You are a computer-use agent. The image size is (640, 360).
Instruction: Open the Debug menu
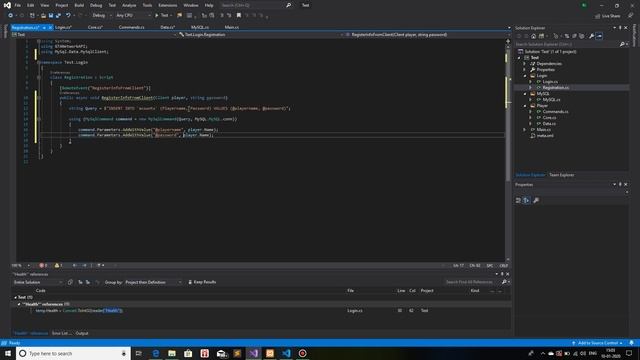(96, 5)
